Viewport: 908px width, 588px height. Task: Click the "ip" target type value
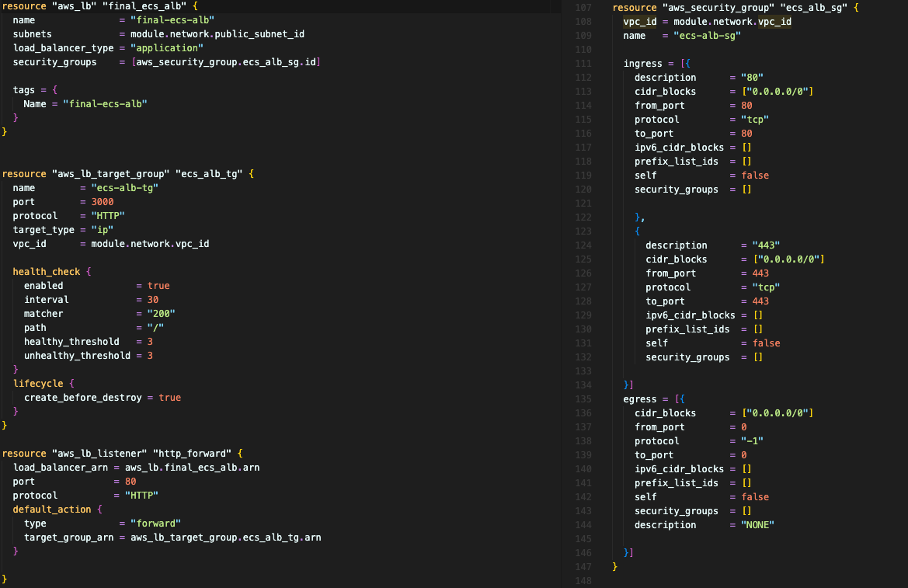pyautogui.click(x=102, y=230)
